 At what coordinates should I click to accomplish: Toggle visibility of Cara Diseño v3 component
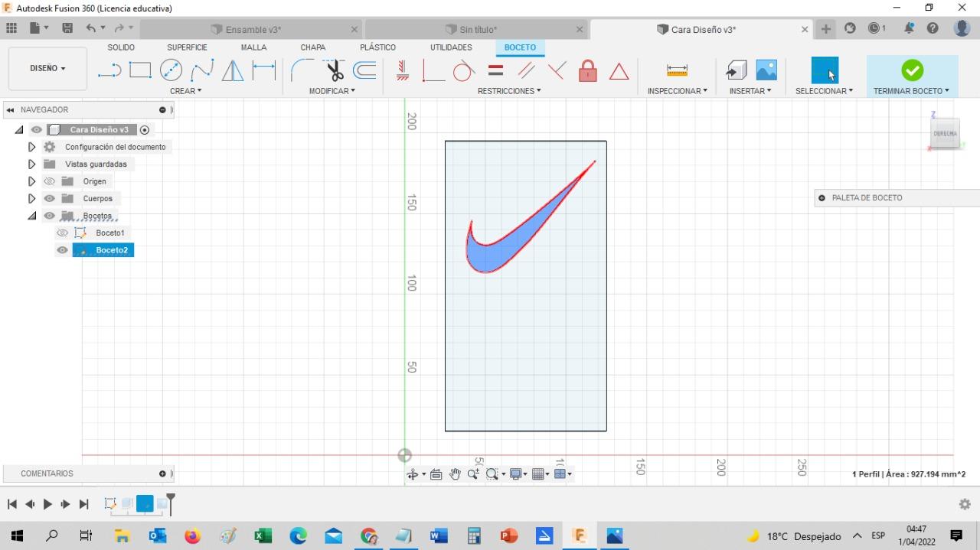[x=37, y=130]
